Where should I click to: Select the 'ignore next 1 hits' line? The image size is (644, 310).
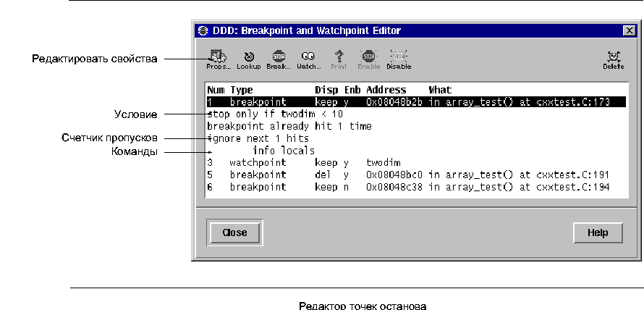[258, 138]
